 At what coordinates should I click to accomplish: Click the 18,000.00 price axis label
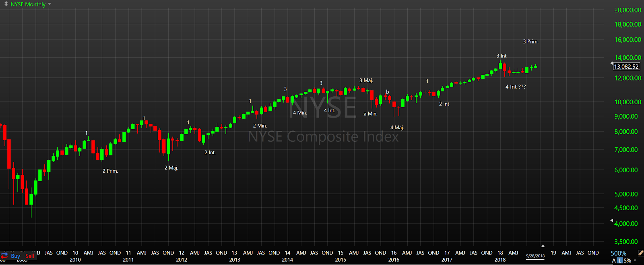pyautogui.click(x=627, y=24)
